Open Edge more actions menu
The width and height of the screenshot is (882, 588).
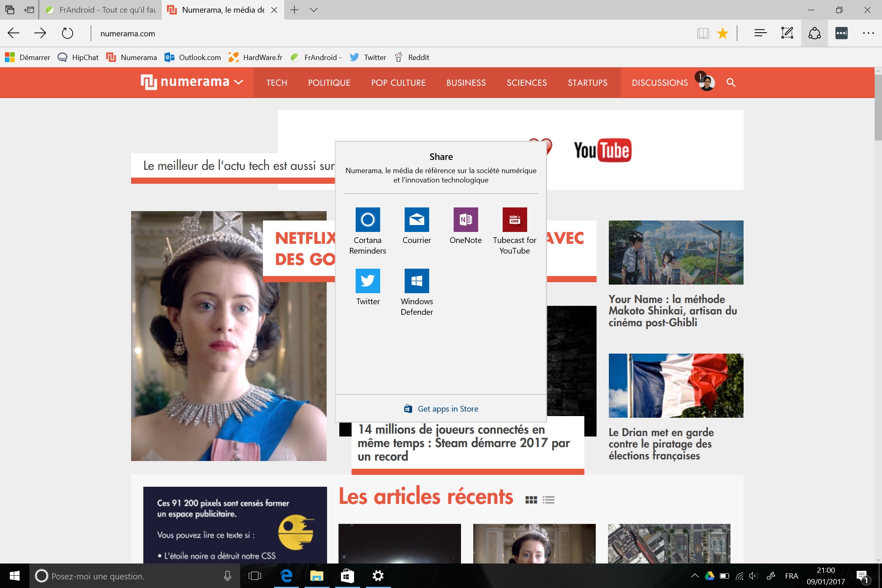[869, 33]
